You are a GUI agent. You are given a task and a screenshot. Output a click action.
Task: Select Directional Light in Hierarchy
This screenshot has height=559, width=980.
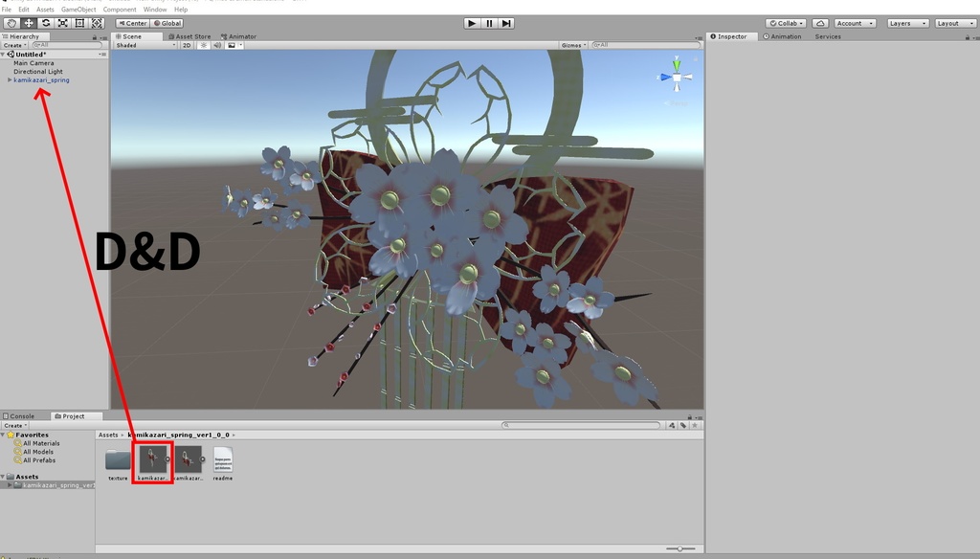[38, 71]
